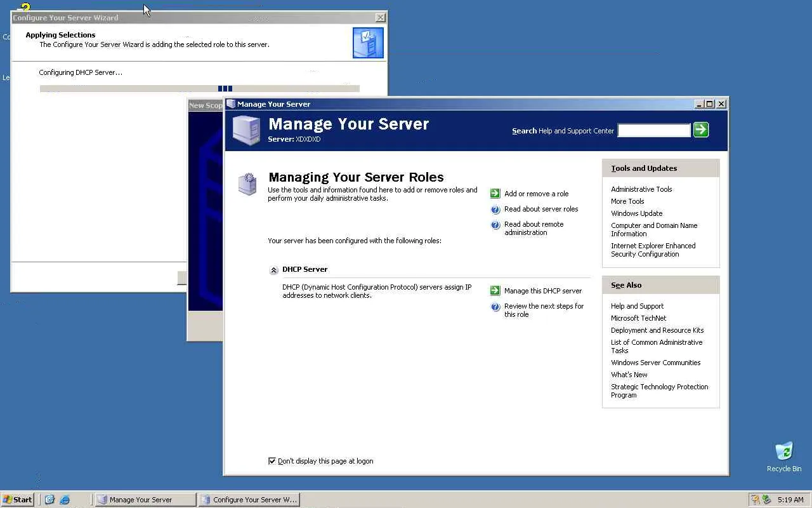
Task: Click green arrow beside Add or remove a role
Action: pyautogui.click(x=495, y=194)
